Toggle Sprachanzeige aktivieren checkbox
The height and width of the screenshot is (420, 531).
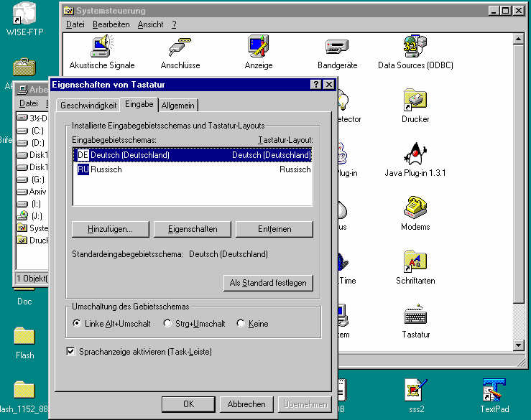tap(70, 352)
